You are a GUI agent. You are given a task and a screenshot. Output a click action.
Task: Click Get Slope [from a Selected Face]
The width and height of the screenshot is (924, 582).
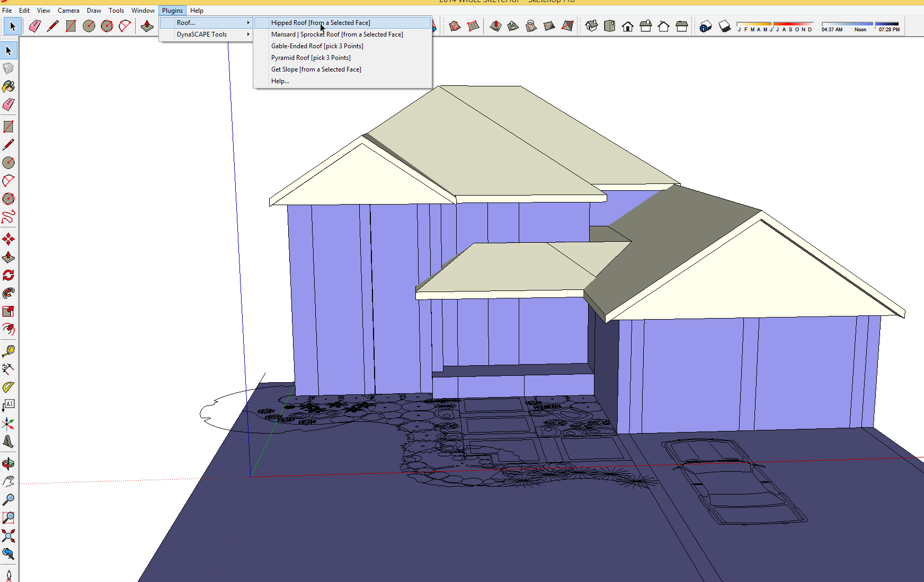[x=342, y=69]
